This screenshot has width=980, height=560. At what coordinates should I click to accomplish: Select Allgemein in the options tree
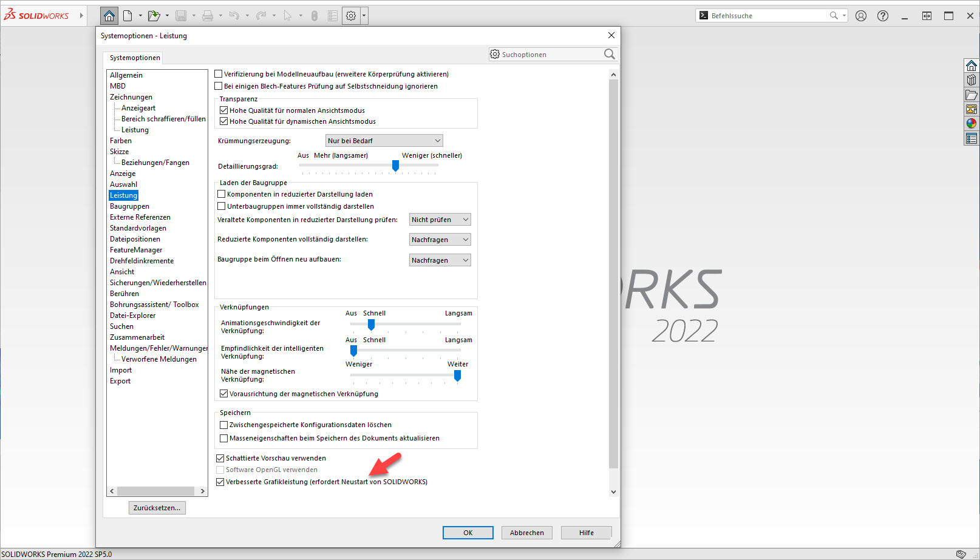pos(126,75)
